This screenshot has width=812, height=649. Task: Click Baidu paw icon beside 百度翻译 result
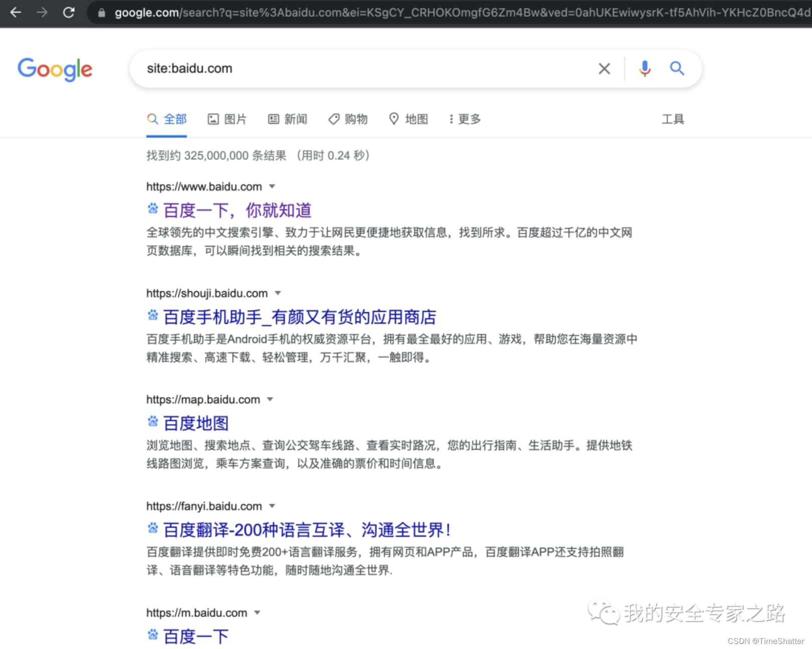point(153,528)
